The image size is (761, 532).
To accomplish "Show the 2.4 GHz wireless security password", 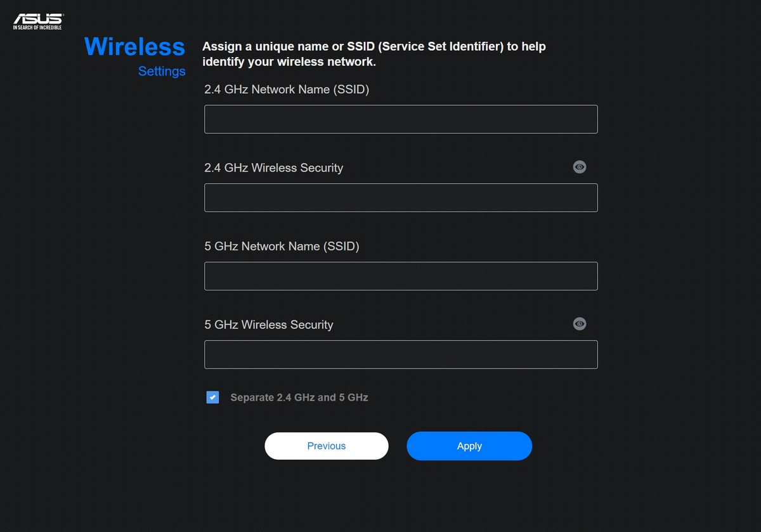I will tap(580, 167).
